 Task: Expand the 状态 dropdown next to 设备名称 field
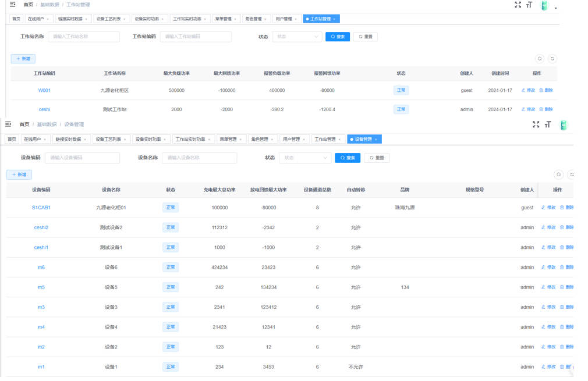pyautogui.click(x=305, y=158)
